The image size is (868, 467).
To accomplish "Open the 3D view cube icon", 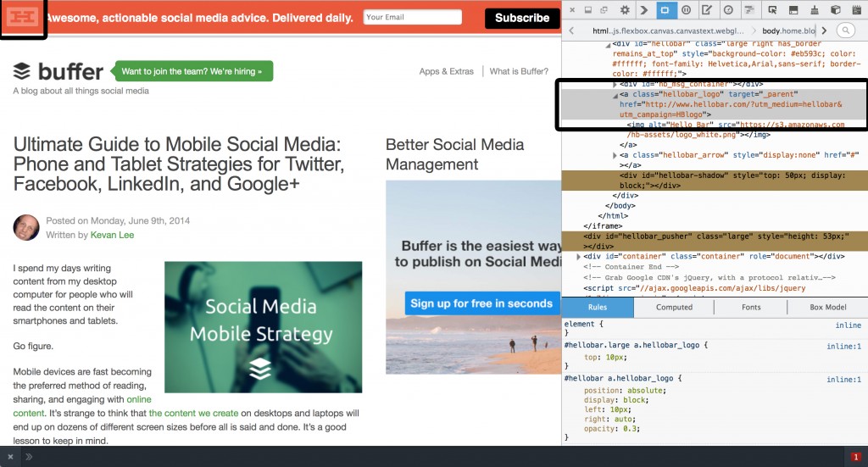I will pyautogui.click(x=836, y=10).
